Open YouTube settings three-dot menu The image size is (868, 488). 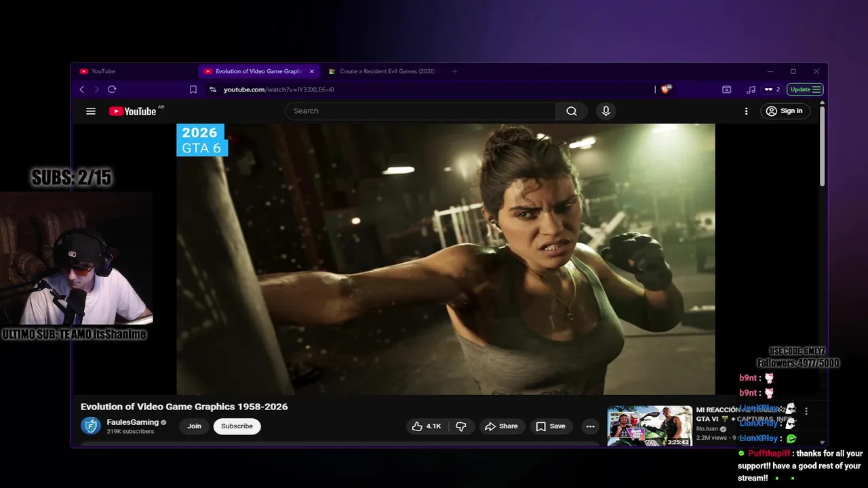[x=747, y=111]
